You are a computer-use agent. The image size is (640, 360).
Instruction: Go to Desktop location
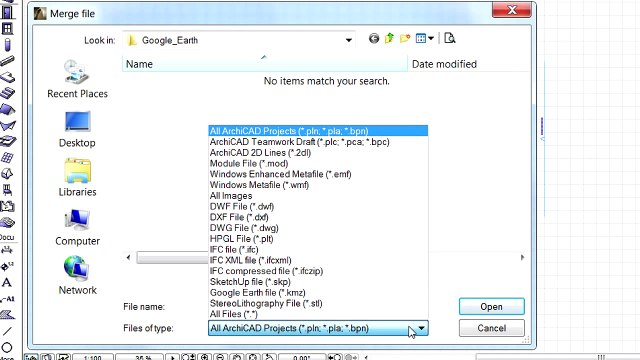tap(77, 129)
